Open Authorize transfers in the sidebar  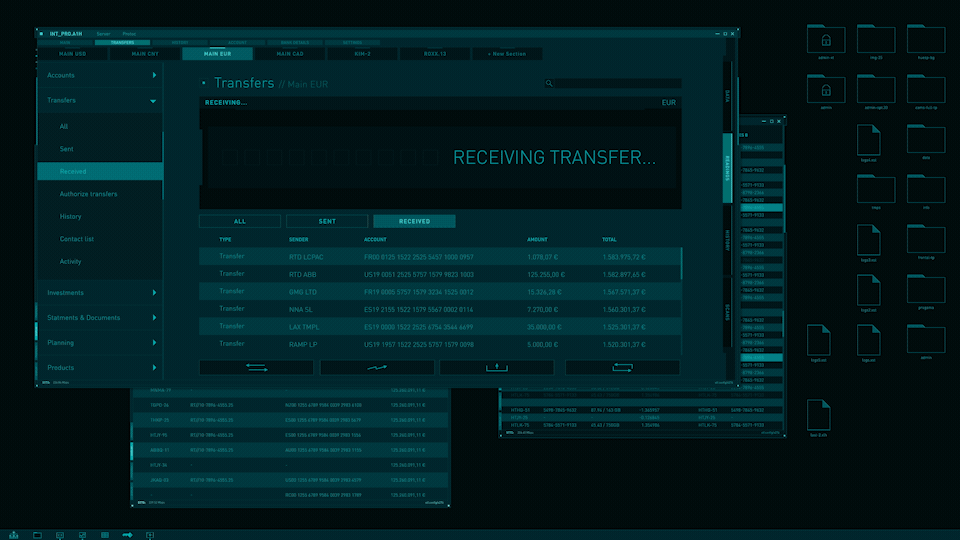88,194
